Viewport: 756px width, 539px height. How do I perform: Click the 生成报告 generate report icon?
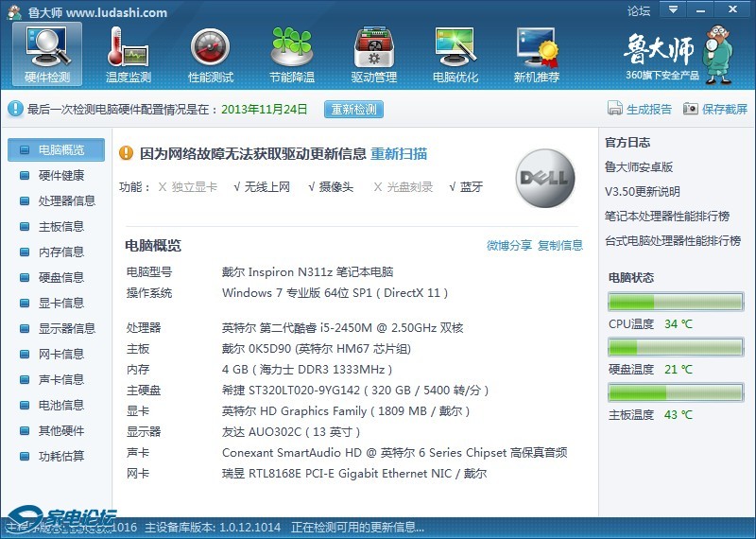point(615,109)
